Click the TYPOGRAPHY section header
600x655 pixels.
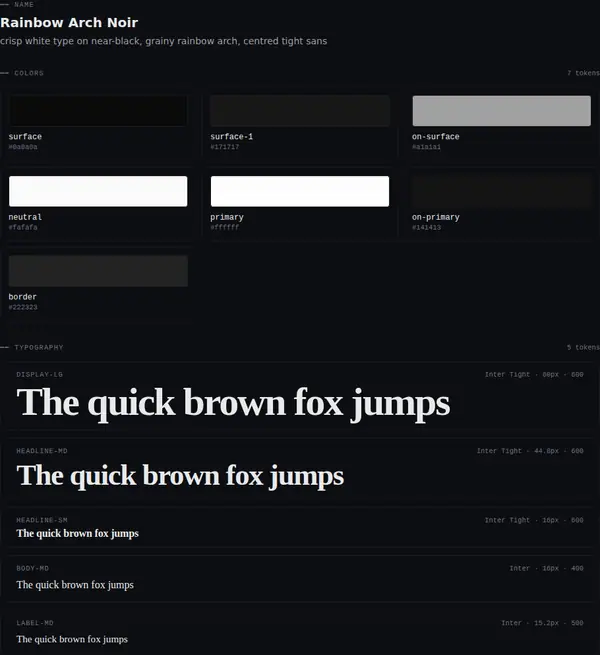[x=39, y=348]
